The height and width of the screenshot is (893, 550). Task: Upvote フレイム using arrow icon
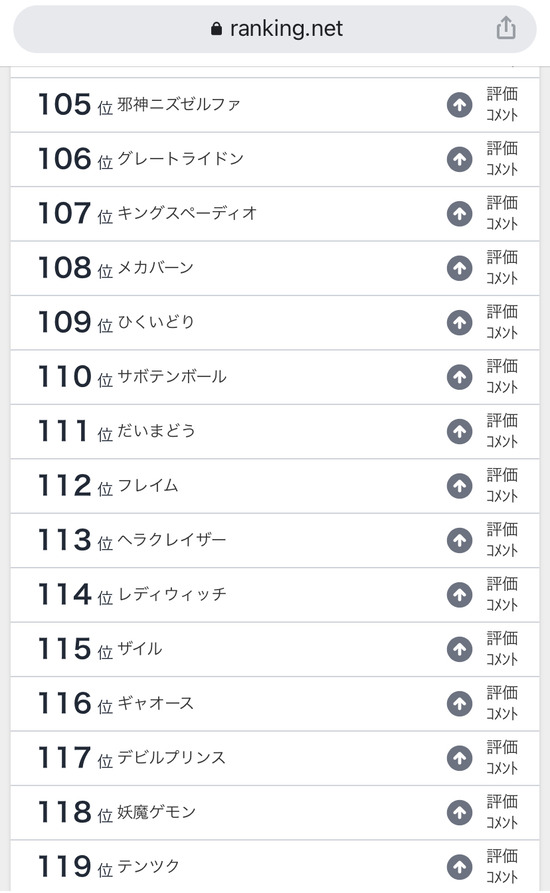459,486
